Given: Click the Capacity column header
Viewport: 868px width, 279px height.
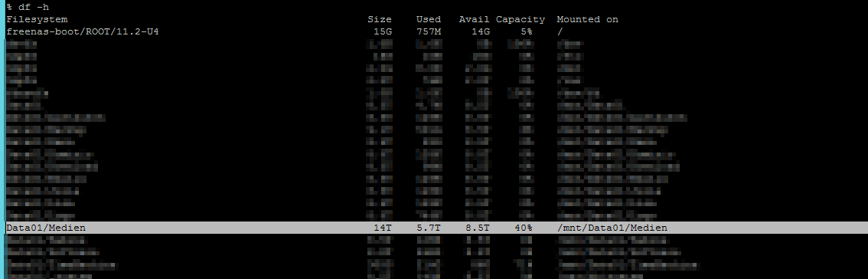Looking at the screenshot, I should click(520, 19).
